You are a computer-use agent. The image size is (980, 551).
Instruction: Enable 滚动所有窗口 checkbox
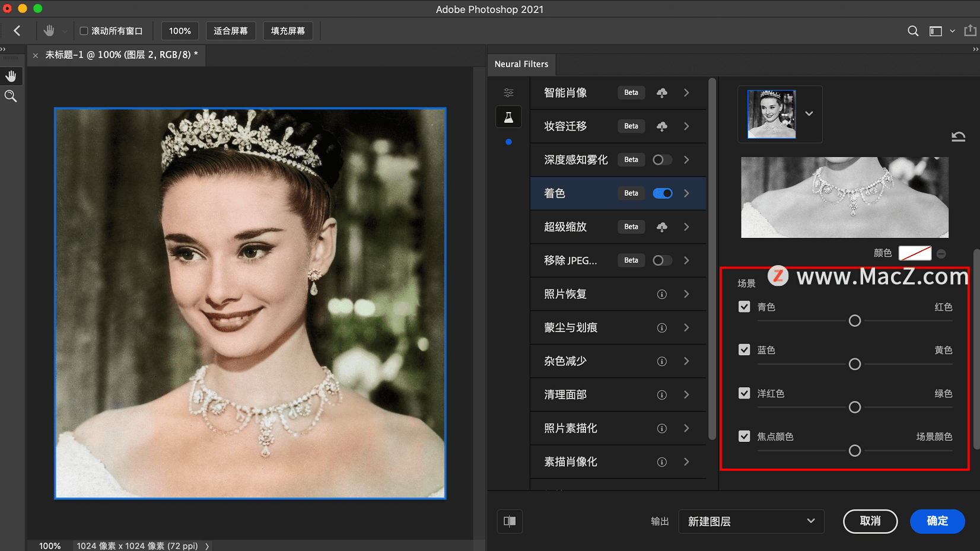pos(84,31)
